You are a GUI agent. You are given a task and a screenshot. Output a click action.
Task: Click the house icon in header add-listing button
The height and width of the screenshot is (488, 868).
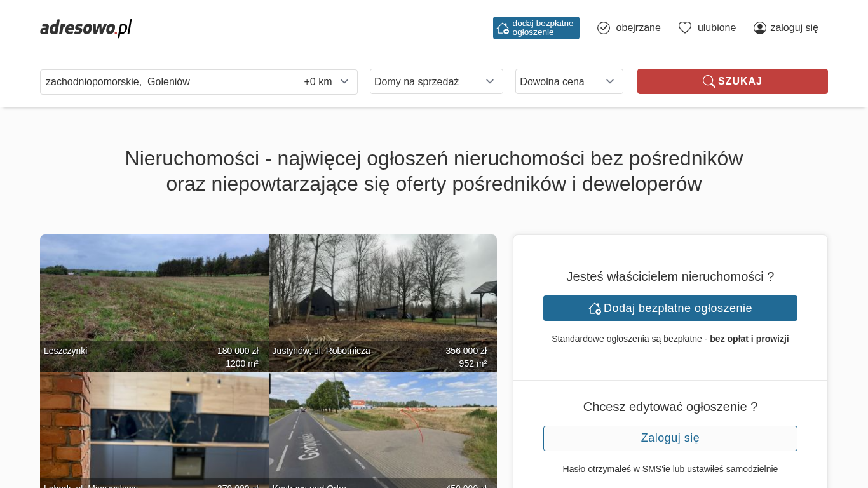coord(503,28)
